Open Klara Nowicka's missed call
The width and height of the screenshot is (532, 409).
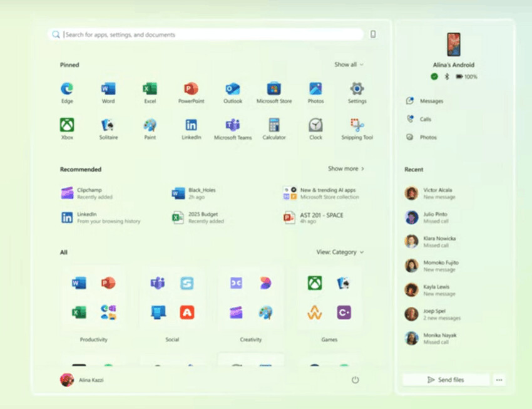pyautogui.click(x=430, y=241)
